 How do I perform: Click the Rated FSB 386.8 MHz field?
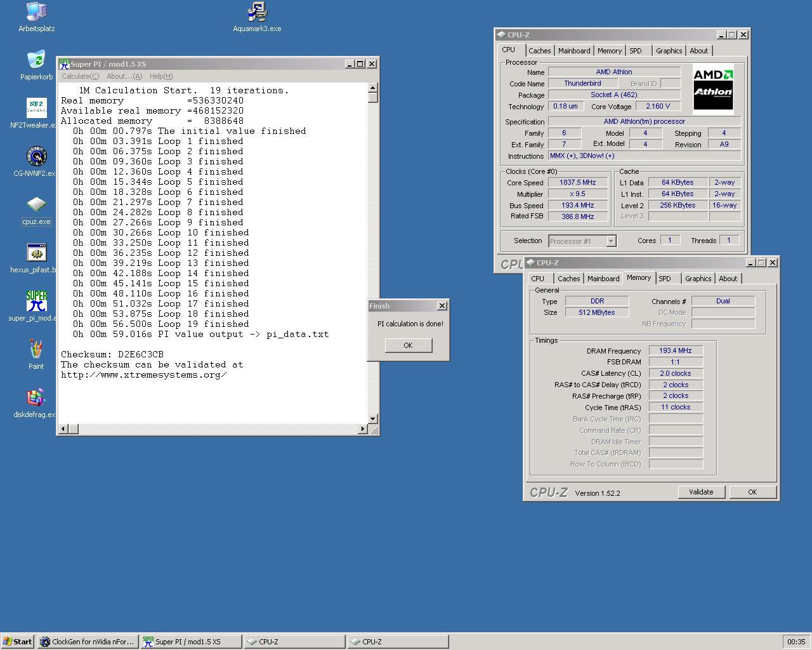[x=577, y=217]
